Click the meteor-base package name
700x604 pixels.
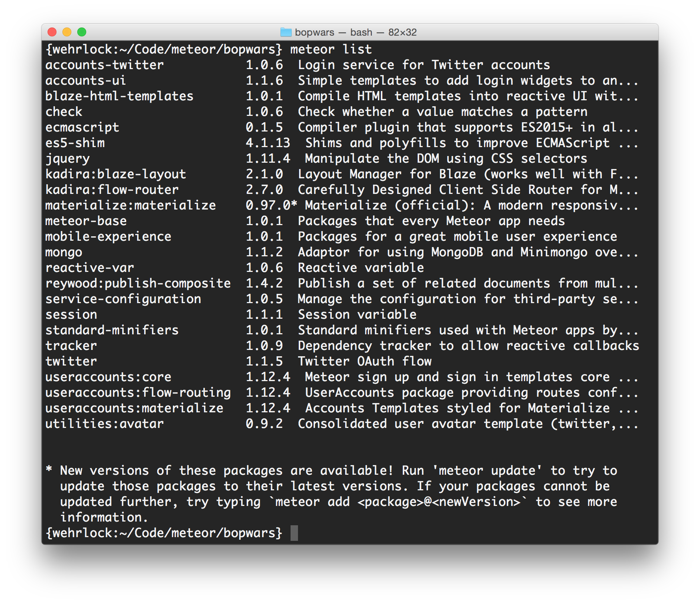tap(86, 221)
